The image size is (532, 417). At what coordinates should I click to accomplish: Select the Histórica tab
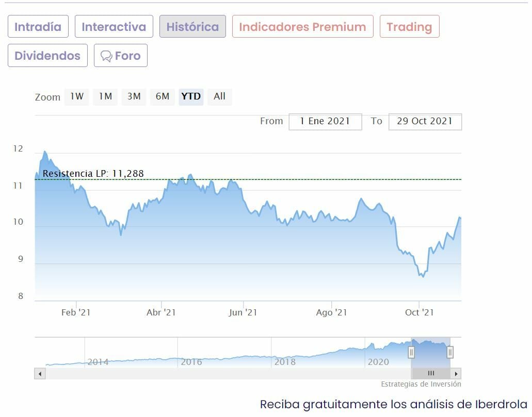[192, 27]
